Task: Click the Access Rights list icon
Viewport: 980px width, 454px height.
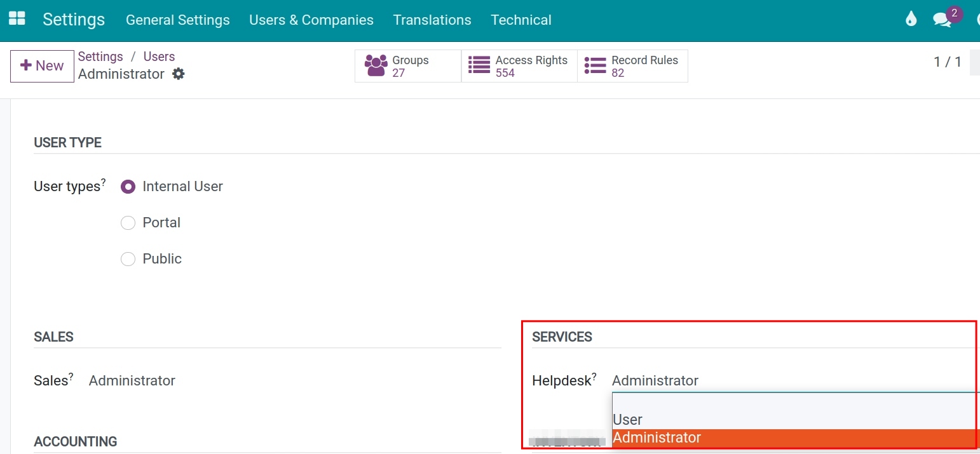Action: tap(479, 66)
